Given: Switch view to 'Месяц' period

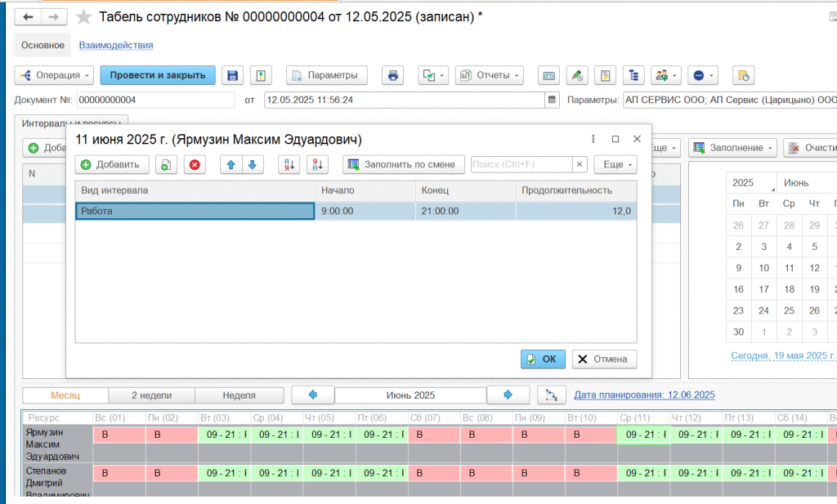Looking at the screenshot, I should pos(65,395).
